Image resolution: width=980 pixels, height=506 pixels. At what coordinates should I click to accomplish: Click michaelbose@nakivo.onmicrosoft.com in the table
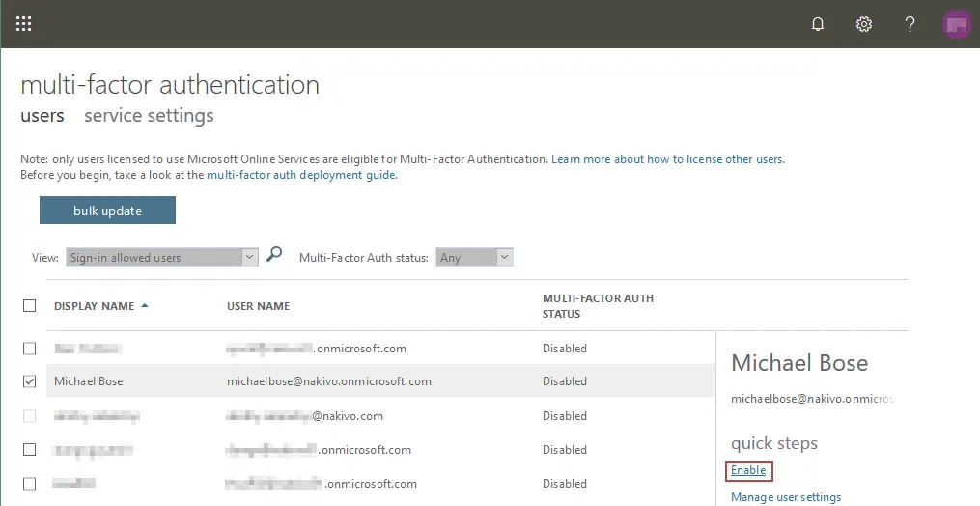tap(328, 381)
